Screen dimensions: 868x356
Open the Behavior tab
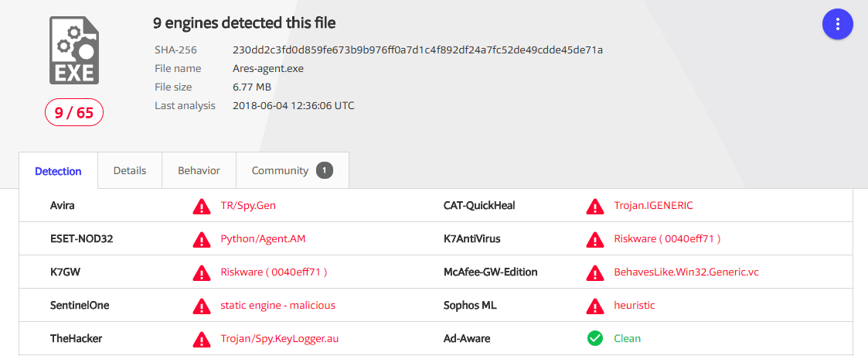(x=199, y=171)
